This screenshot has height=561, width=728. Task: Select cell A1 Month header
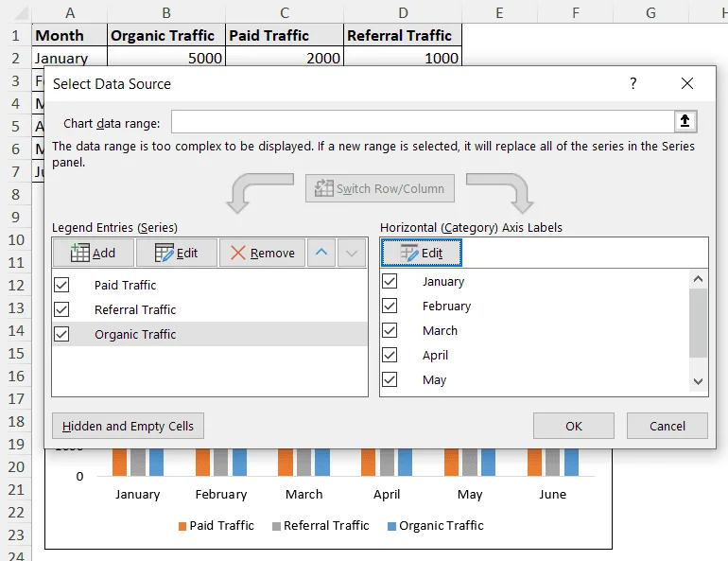(70, 35)
